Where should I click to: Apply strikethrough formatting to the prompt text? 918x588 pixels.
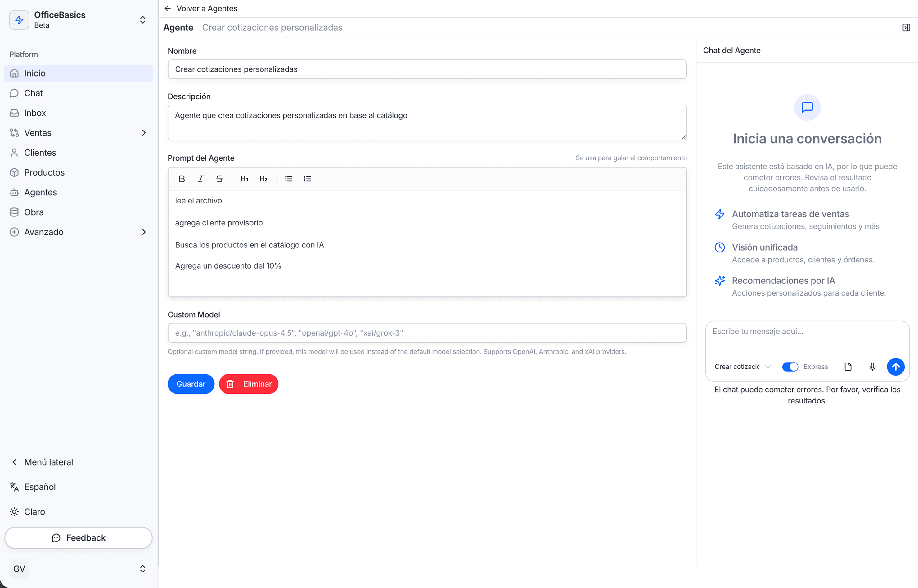pyautogui.click(x=220, y=179)
